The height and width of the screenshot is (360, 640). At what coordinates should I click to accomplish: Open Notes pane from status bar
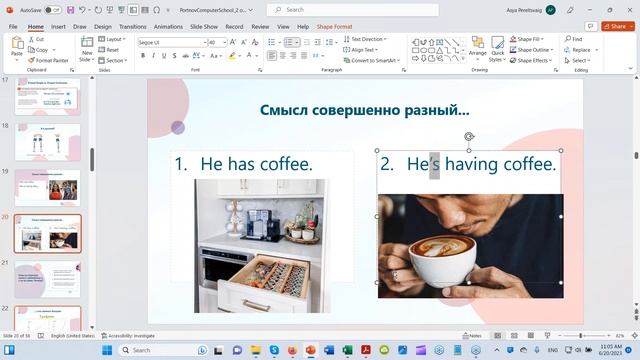point(472,336)
